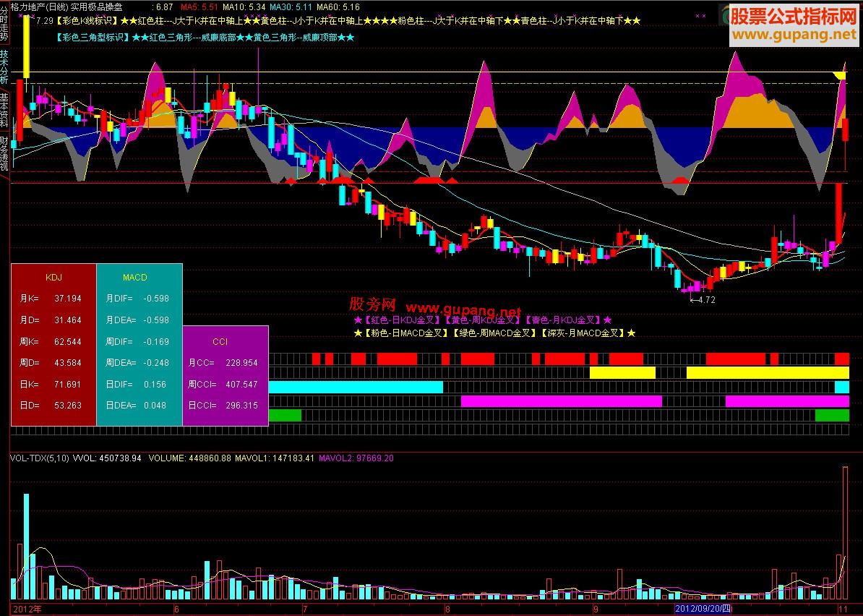This screenshot has height=616, width=863.
Task: Click the MAVOL1: 147183.41 readout
Action: click(x=275, y=458)
